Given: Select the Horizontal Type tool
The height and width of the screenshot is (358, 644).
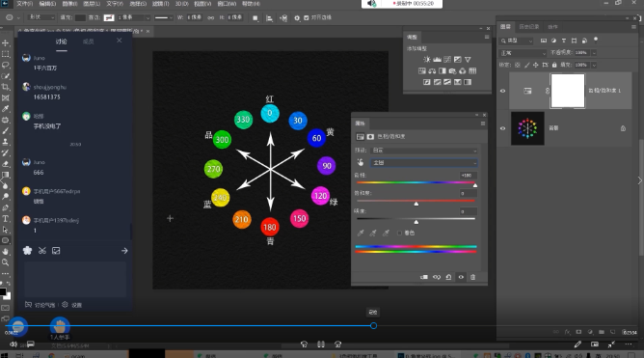Looking at the screenshot, I should pos(6,219).
